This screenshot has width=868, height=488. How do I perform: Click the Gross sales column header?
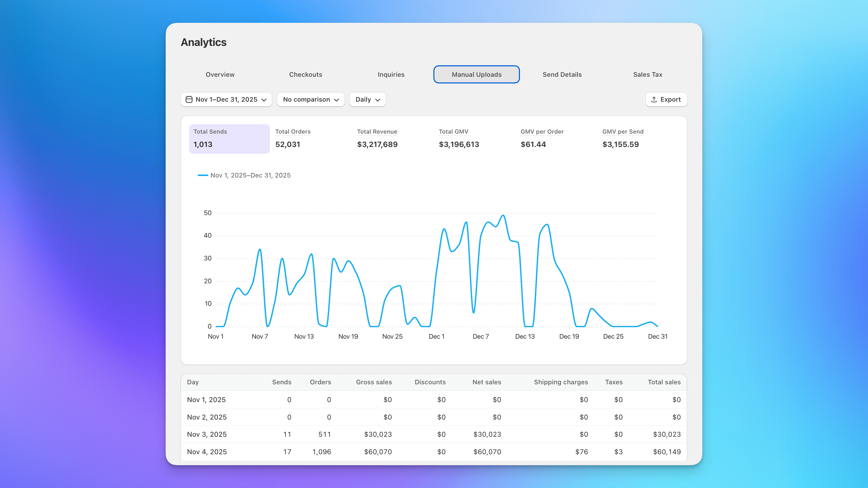[374, 382]
